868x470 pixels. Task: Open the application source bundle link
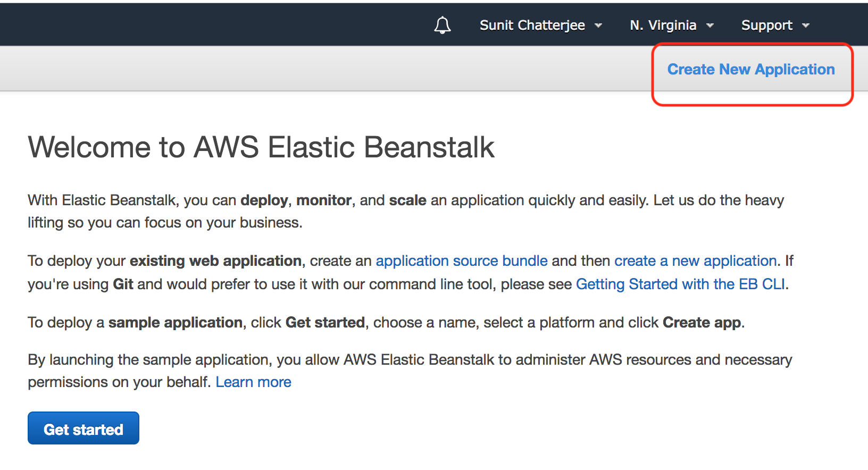(x=462, y=261)
